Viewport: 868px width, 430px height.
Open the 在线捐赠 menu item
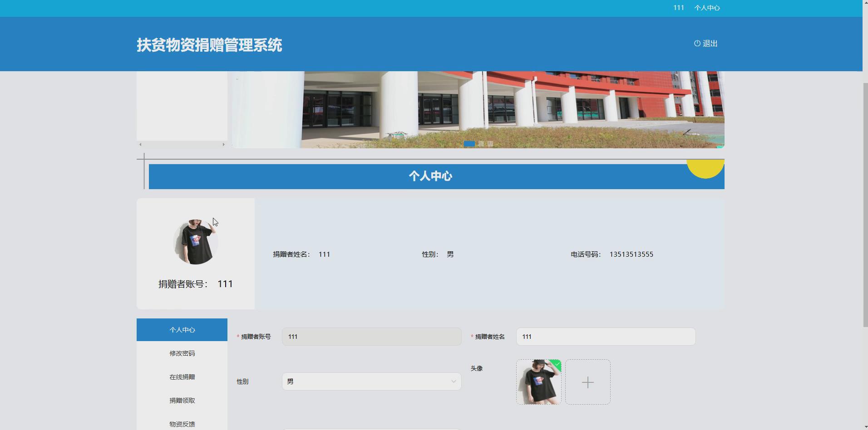(182, 376)
